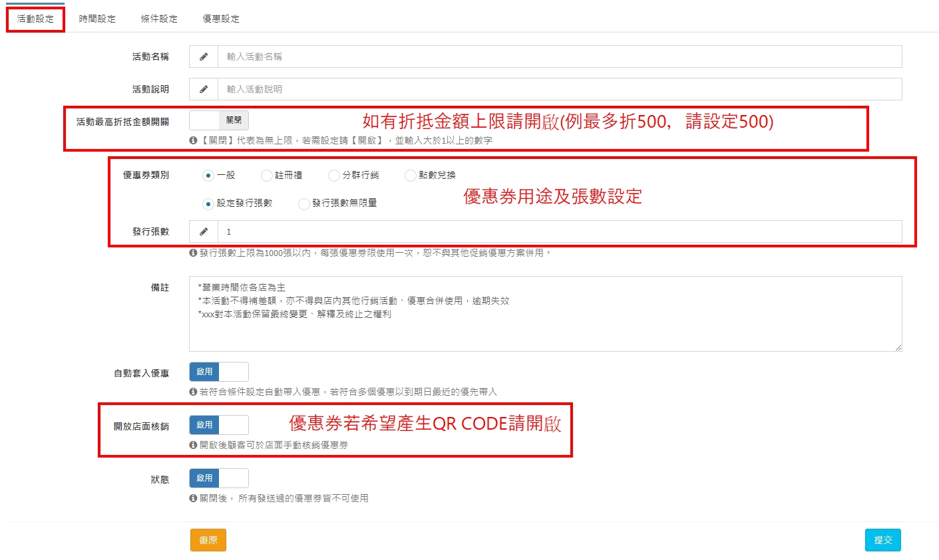Choose 發行張數無限量 option
Image resolution: width=939 pixels, height=560 pixels.
[304, 204]
